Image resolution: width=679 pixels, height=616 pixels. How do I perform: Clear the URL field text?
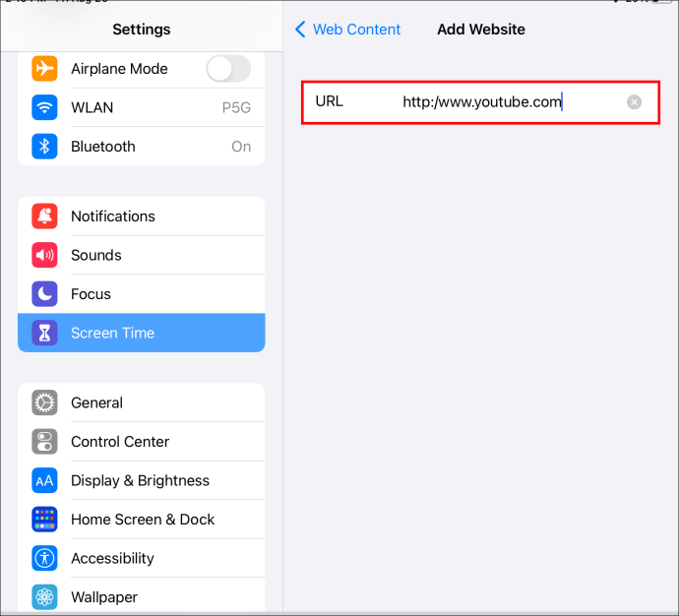click(635, 101)
